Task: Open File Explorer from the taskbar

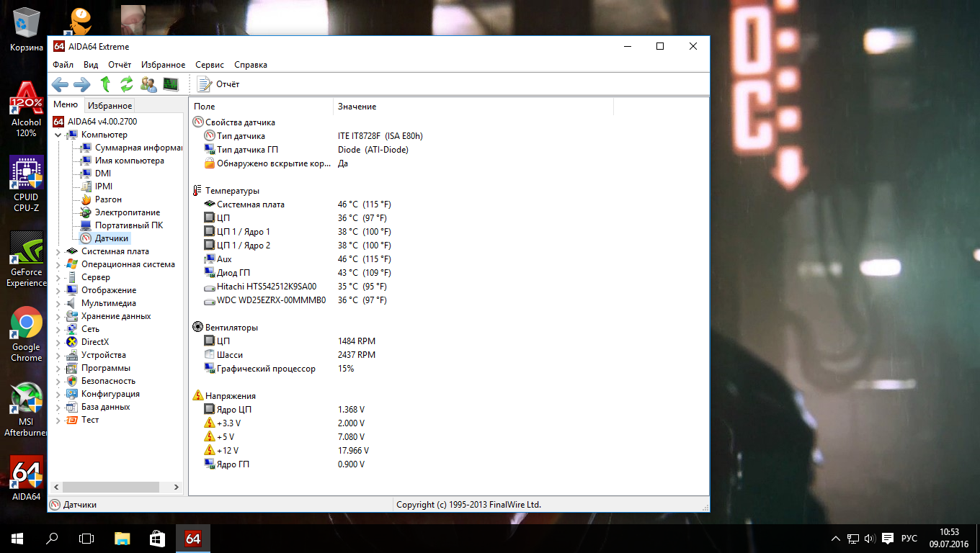Action: [x=122, y=539]
